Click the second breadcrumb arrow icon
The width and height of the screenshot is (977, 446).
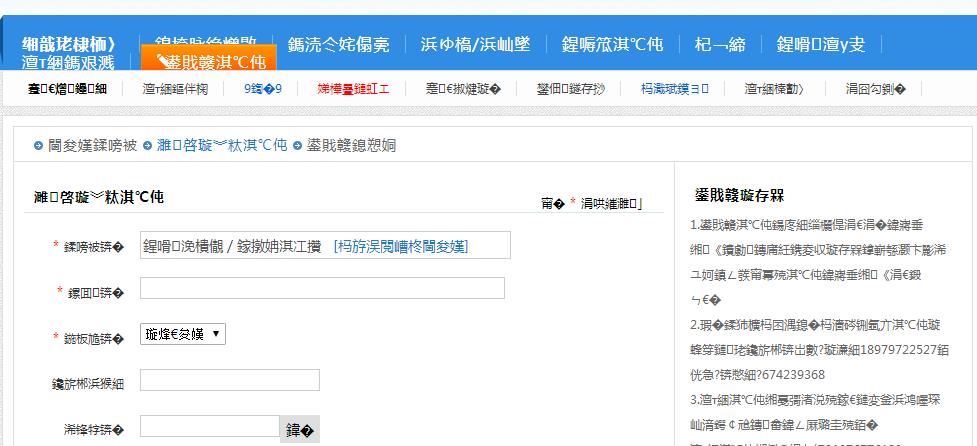click(147, 146)
